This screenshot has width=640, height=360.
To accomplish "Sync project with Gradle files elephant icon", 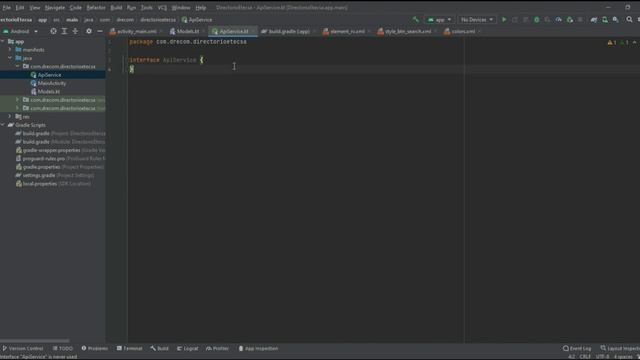I will point(594,20).
